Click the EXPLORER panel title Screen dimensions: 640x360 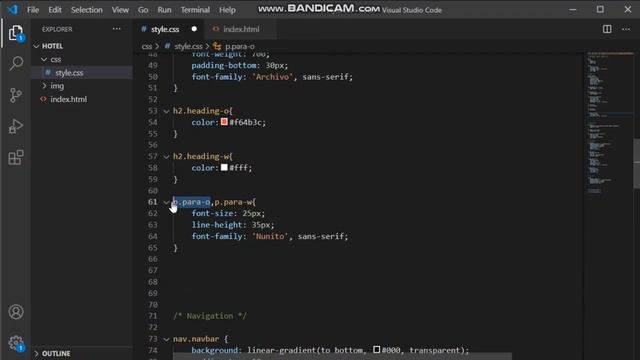(x=57, y=29)
